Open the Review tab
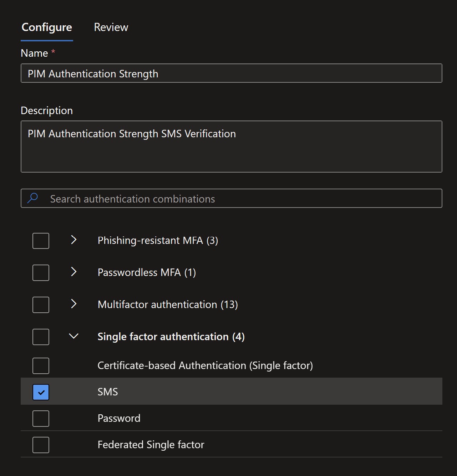 click(111, 27)
